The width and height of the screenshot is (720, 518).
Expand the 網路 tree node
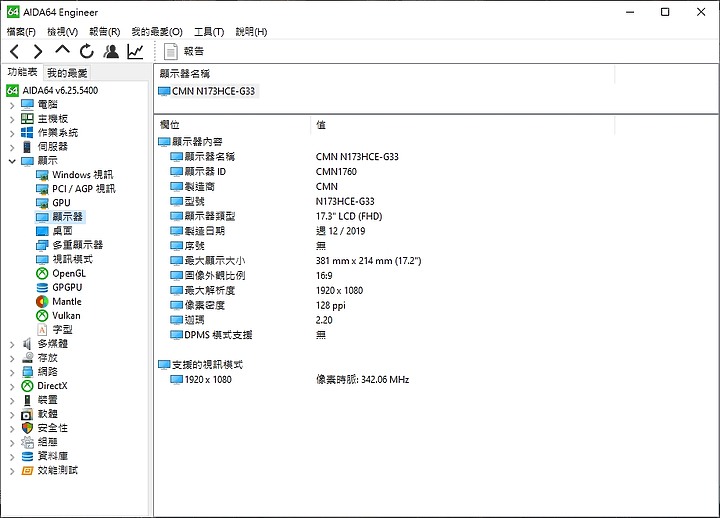12,372
